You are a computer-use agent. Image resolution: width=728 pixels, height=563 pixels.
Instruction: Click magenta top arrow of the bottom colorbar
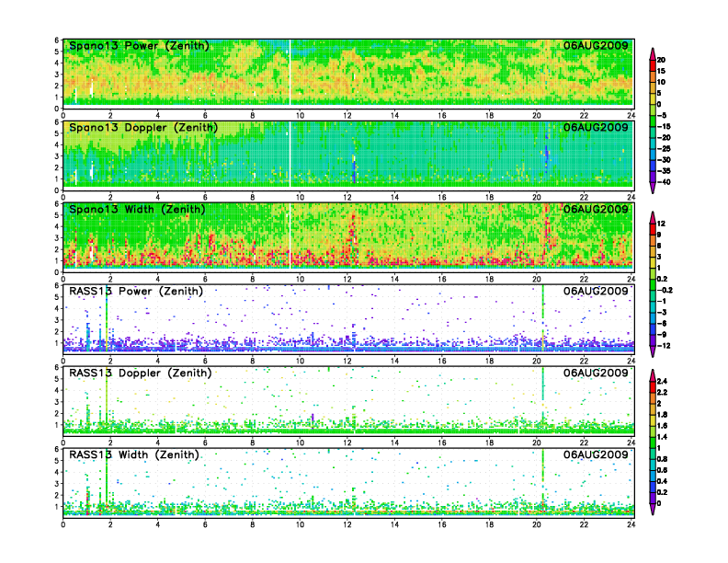(x=653, y=375)
